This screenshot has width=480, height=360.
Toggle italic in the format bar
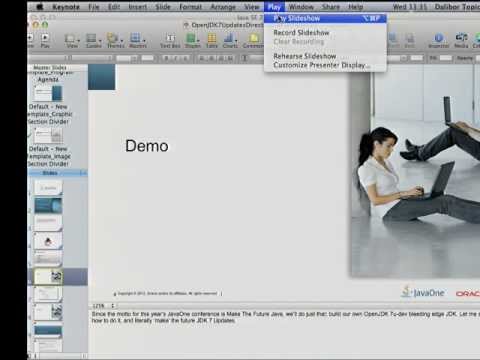[x=176, y=58]
